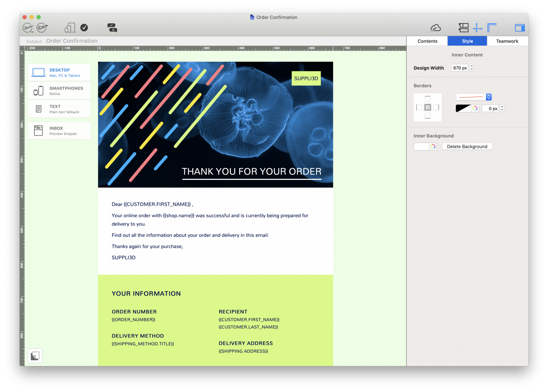Viewport: 548px width, 392px height.
Task: Open approval feedback chat icon
Action: 112,27
